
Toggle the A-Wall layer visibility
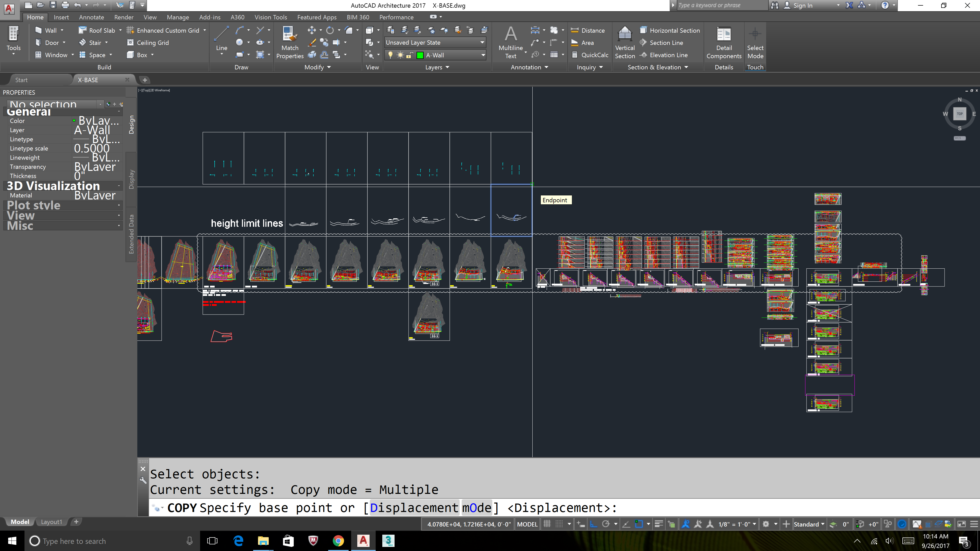[391, 55]
